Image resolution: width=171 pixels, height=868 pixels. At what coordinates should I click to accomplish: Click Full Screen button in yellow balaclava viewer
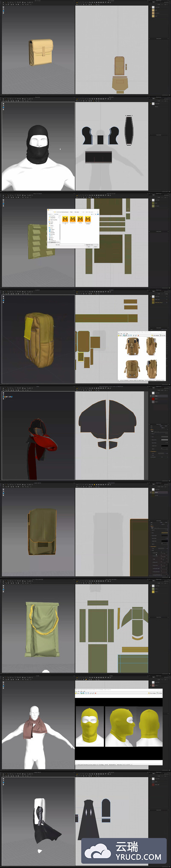[x=159, y=693]
